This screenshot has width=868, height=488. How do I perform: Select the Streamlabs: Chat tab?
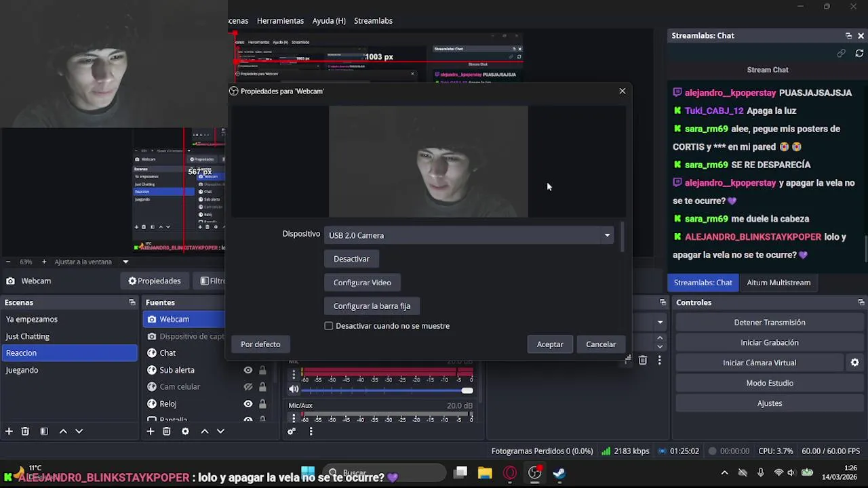point(703,283)
